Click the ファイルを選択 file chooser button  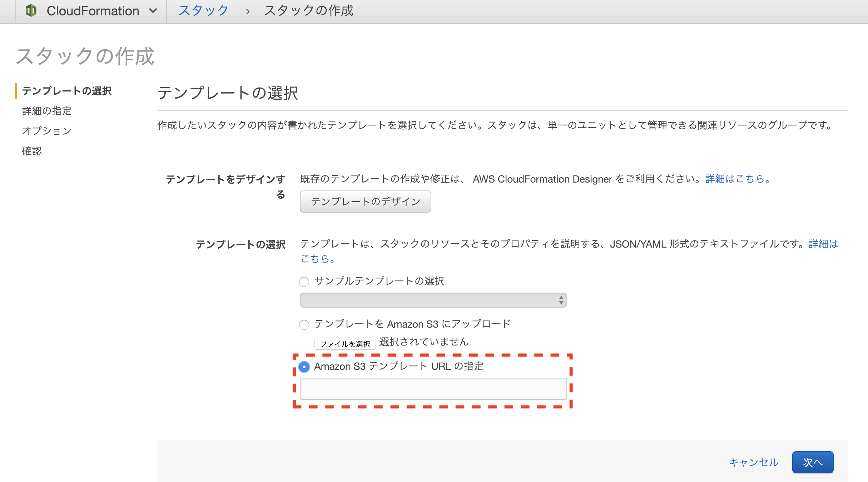point(345,344)
